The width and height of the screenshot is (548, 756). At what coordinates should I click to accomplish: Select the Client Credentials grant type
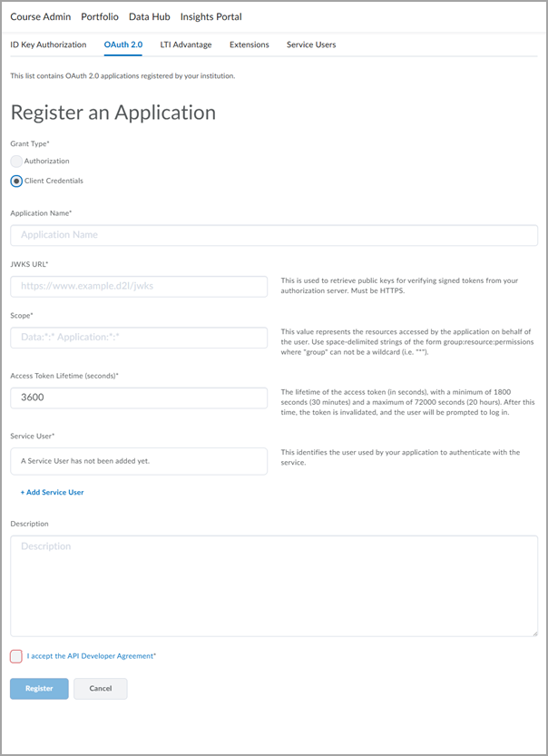tap(15, 181)
